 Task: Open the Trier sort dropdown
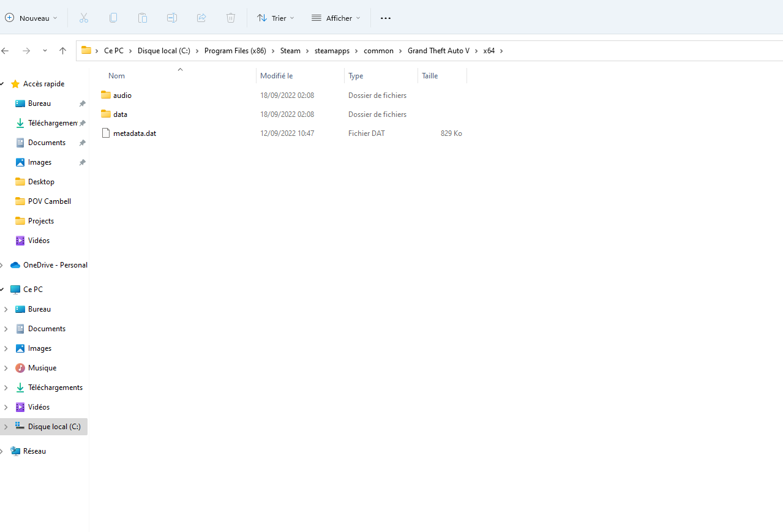pyautogui.click(x=275, y=18)
